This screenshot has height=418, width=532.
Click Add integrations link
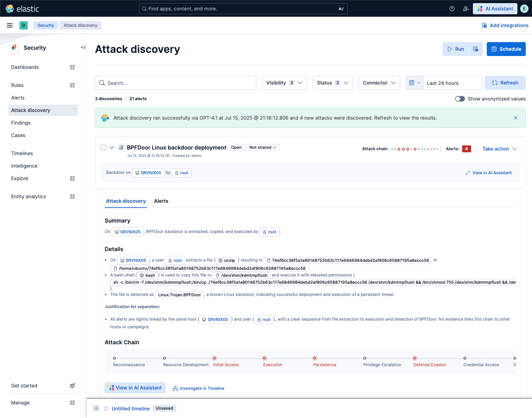coord(505,25)
